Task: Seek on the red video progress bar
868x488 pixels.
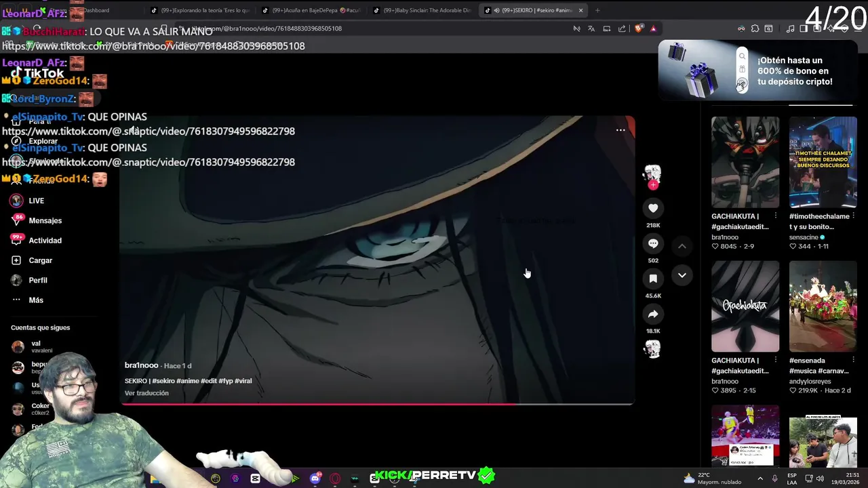Action: (377, 404)
